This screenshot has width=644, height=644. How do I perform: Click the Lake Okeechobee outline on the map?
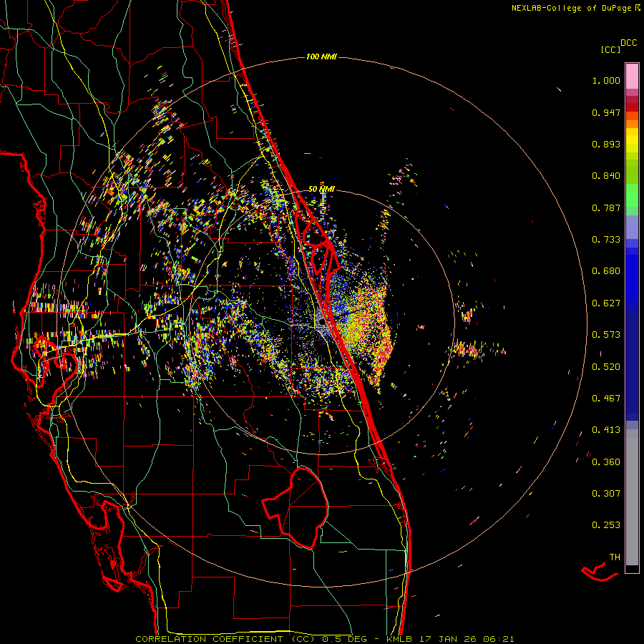tap(296, 508)
